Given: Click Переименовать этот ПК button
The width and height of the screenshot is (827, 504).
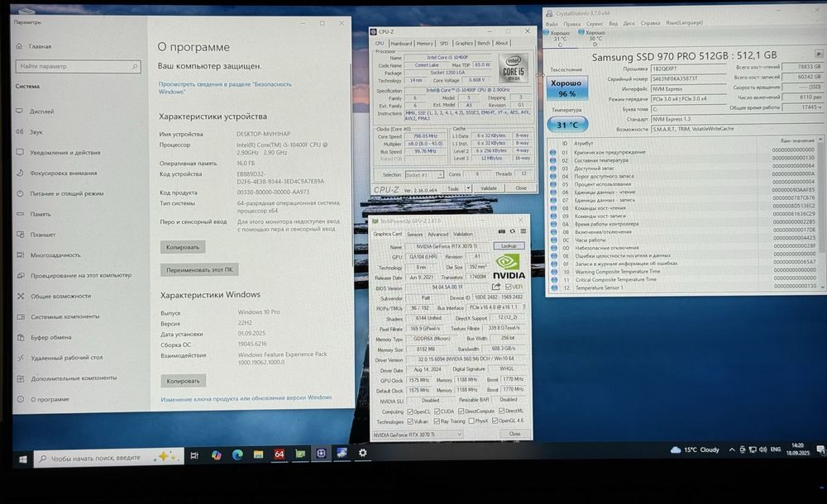Looking at the screenshot, I should pyautogui.click(x=199, y=270).
